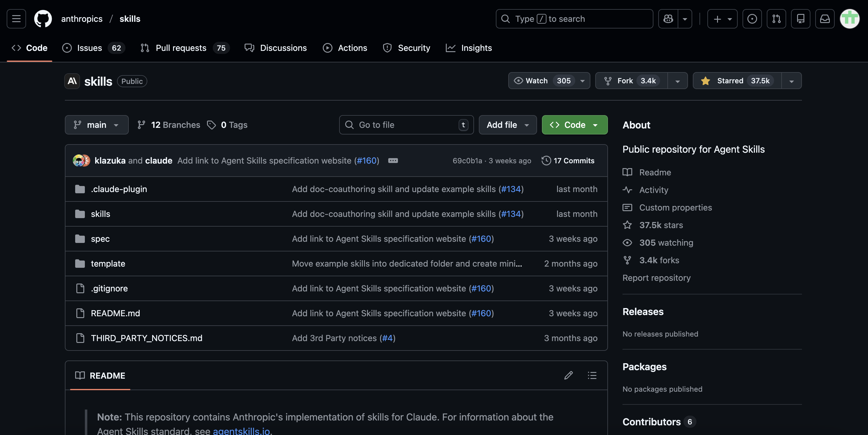Open the README.md file
868x435 pixels.
tap(115, 314)
